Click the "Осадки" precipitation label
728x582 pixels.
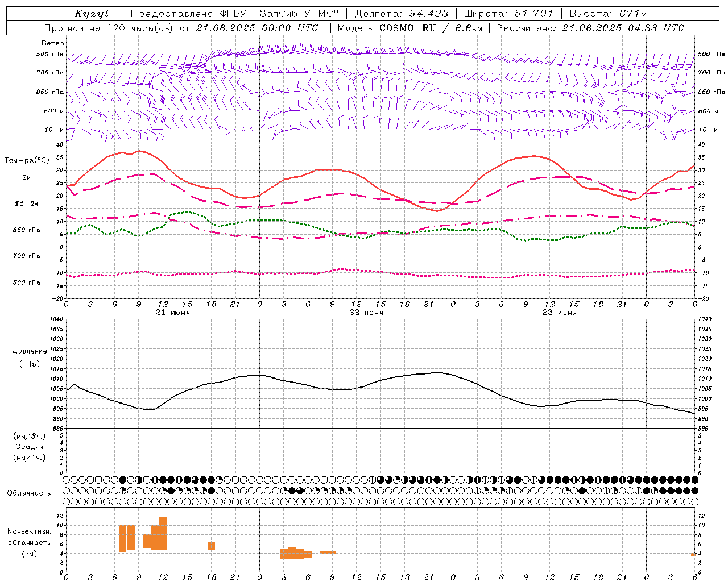[x=30, y=447]
